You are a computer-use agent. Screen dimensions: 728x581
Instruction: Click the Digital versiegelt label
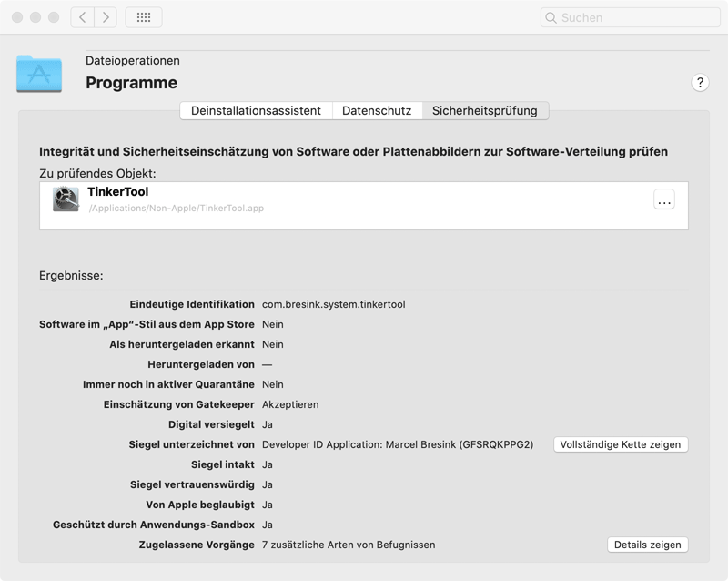click(211, 424)
